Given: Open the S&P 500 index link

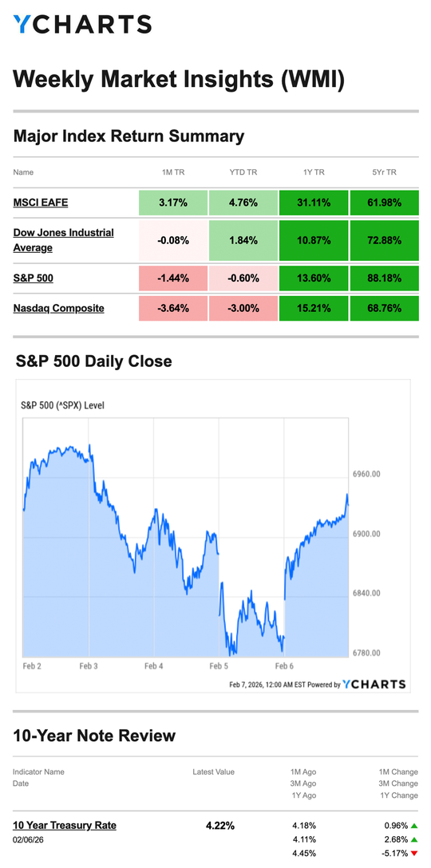Looking at the screenshot, I should click(x=34, y=278).
